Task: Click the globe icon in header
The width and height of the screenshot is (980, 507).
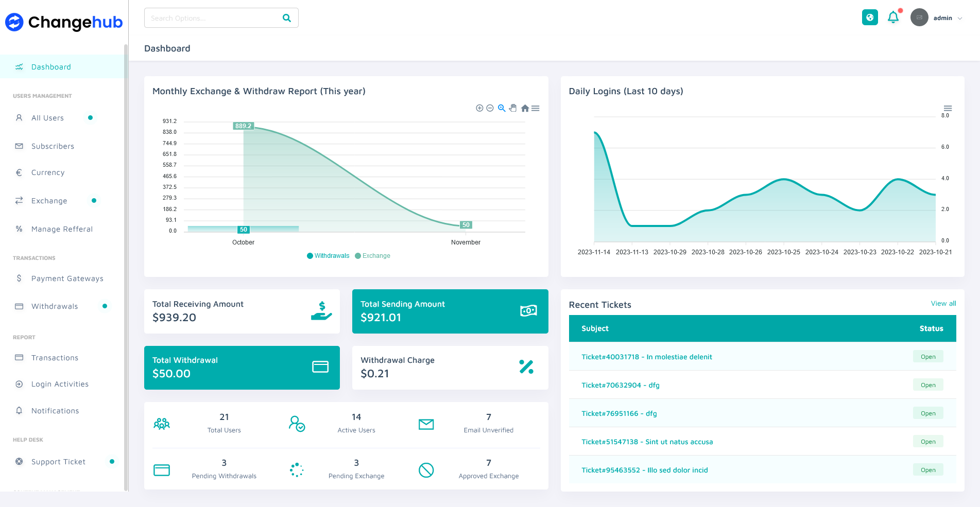Action: point(870,18)
